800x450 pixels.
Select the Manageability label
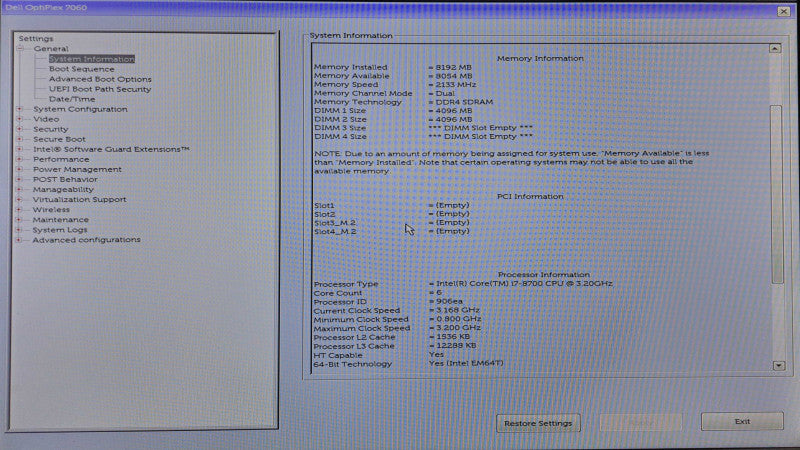click(x=63, y=189)
